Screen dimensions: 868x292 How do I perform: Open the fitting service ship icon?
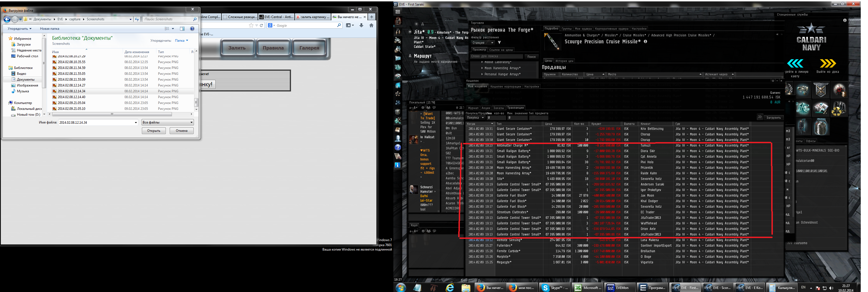pyautogui.click(x=803, y=90)
